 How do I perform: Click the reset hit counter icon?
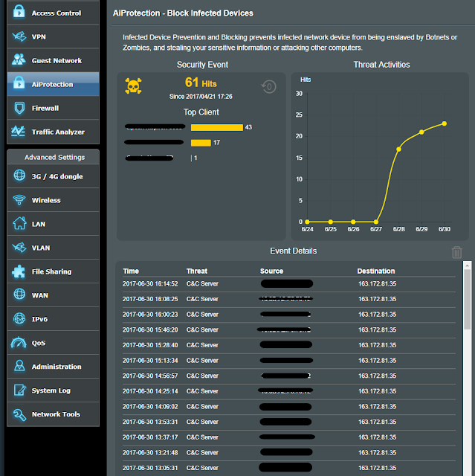[269, 87]
